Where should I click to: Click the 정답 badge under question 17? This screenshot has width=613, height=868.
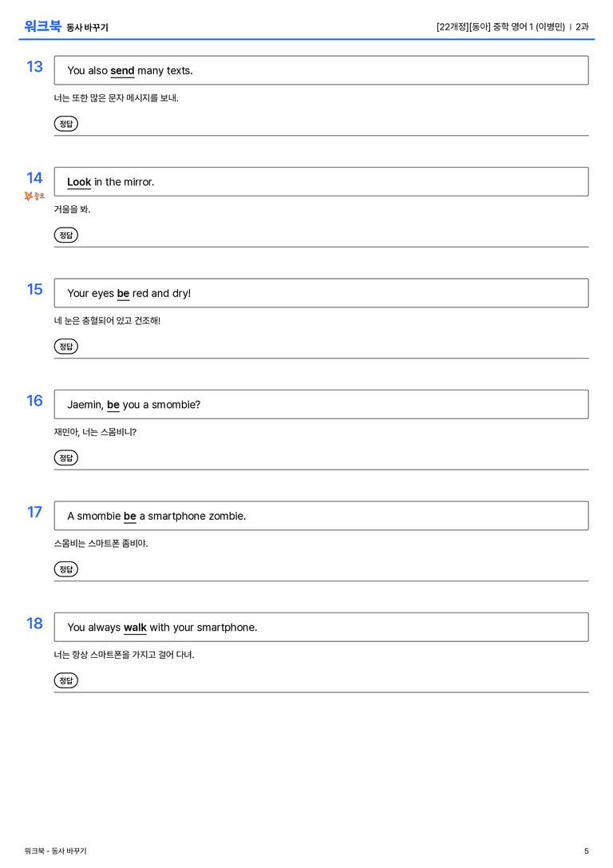65,569
